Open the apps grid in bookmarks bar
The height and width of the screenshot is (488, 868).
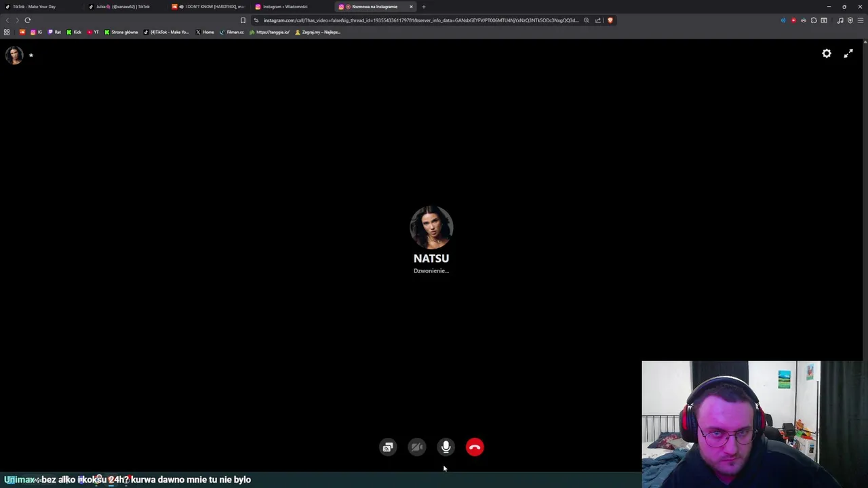click(7, 32)
